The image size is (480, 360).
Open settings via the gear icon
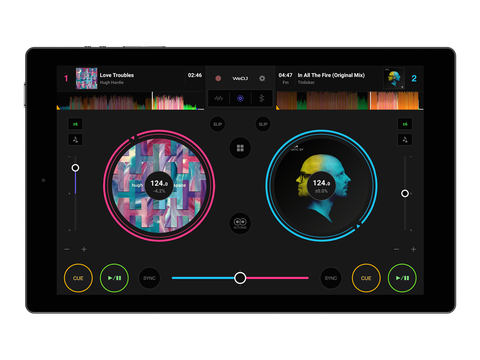(x=262, y=78)
